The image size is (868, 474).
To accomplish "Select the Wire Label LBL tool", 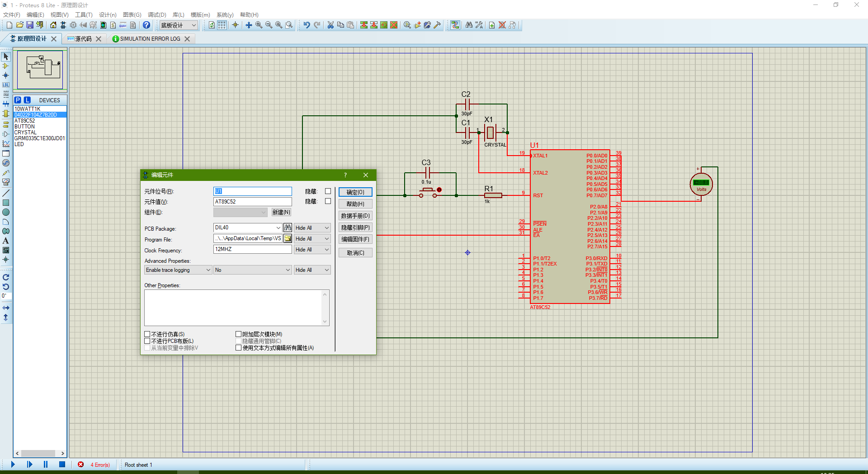I will (6, 85).
